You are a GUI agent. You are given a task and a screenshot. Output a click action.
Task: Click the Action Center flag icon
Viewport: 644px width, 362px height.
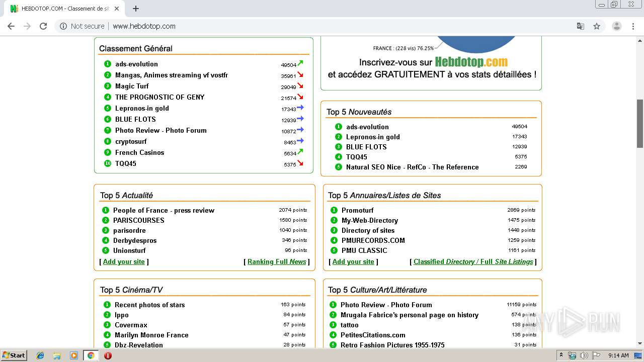(x=596, y=355)
